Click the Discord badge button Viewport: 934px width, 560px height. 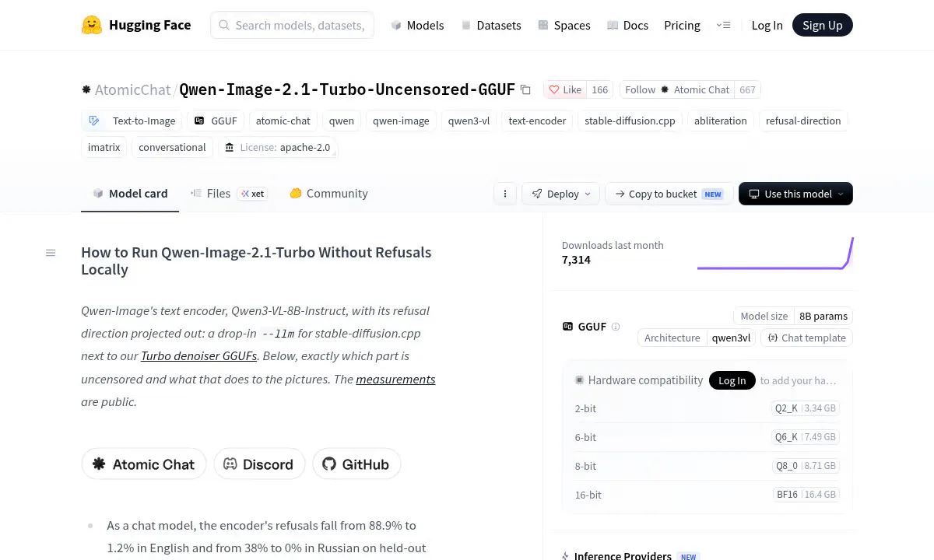pos(259,464)
